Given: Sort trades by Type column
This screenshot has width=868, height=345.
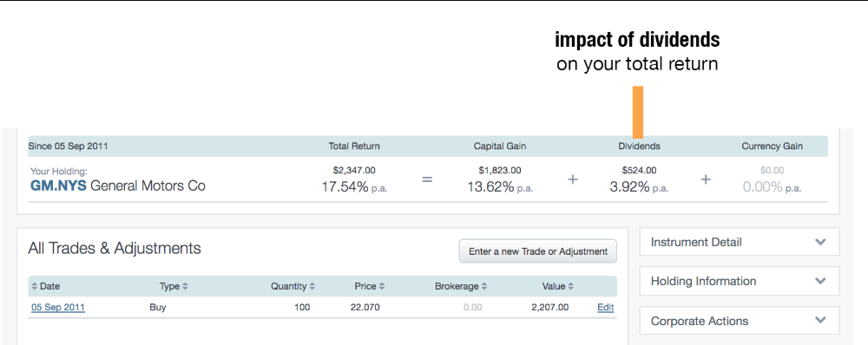Looking at the screenshot, I should [x=174, y=286].
